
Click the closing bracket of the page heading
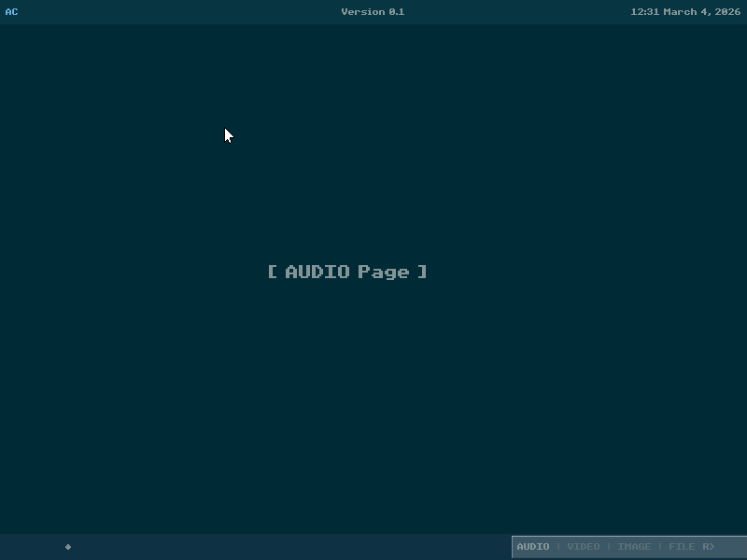(422, 272)
